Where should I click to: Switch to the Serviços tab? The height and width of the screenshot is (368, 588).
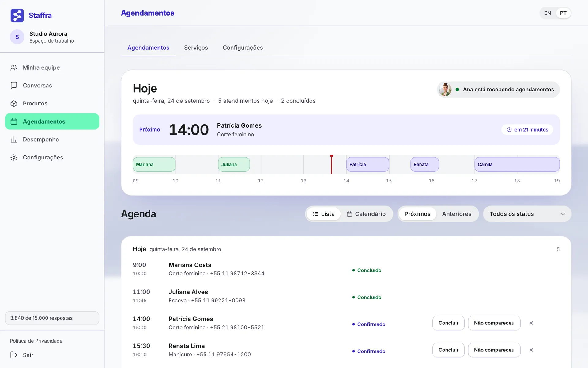(x=196, y=48)
